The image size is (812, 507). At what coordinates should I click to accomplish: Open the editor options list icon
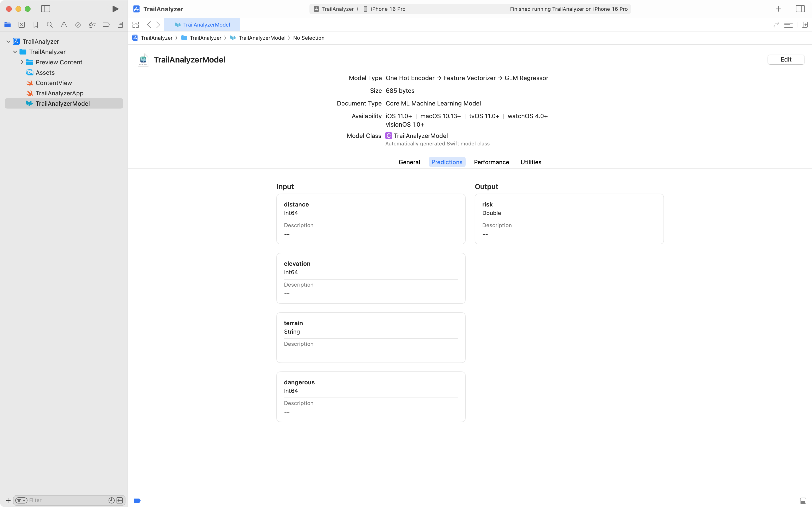tap(788, 24)
